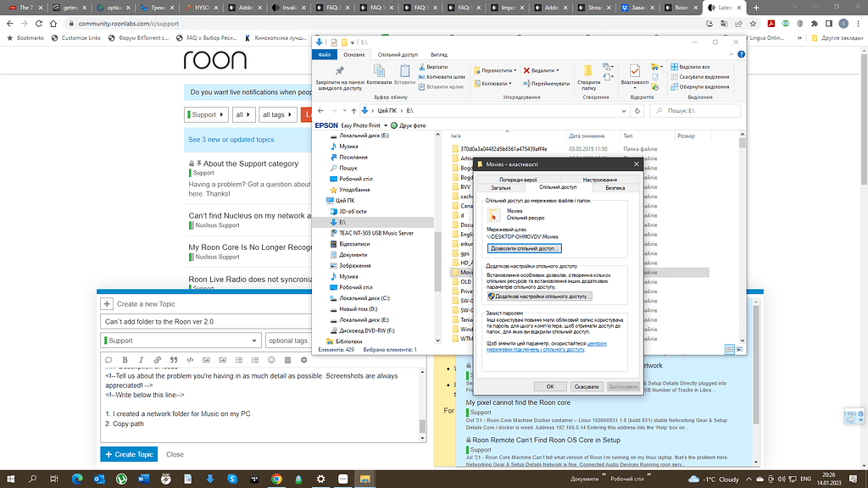
Task: Click the Create Topic button
Action: click(x=129, y=454)
